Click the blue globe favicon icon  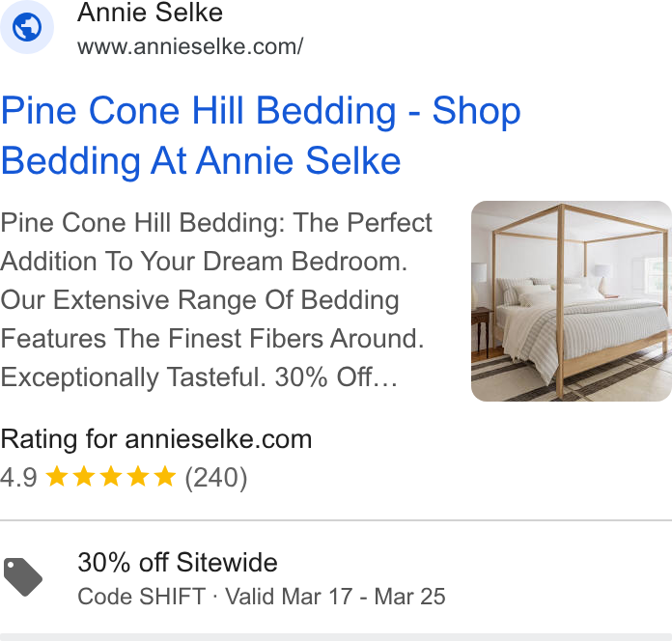(27, 27)
